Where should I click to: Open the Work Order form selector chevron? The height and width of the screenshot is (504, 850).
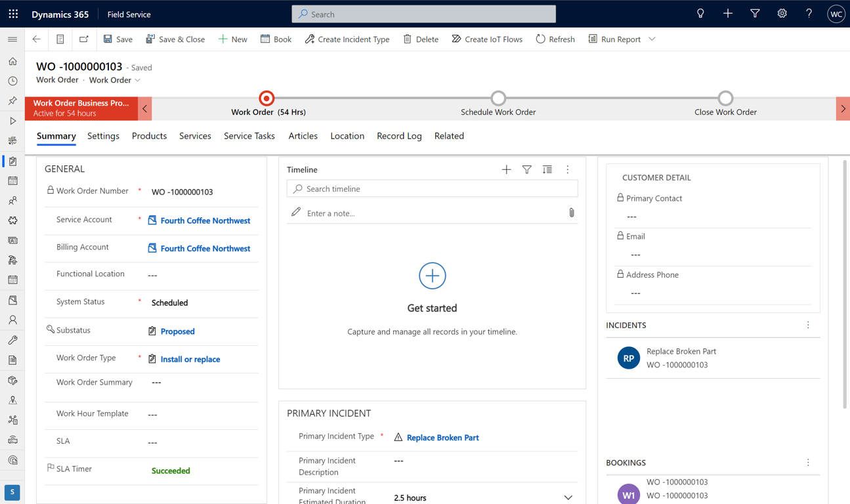(138, 80)
